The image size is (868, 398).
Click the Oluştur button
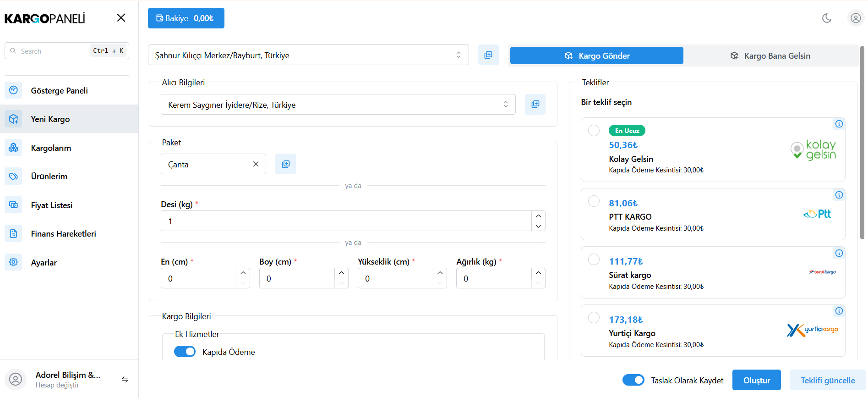click(756, 380)
